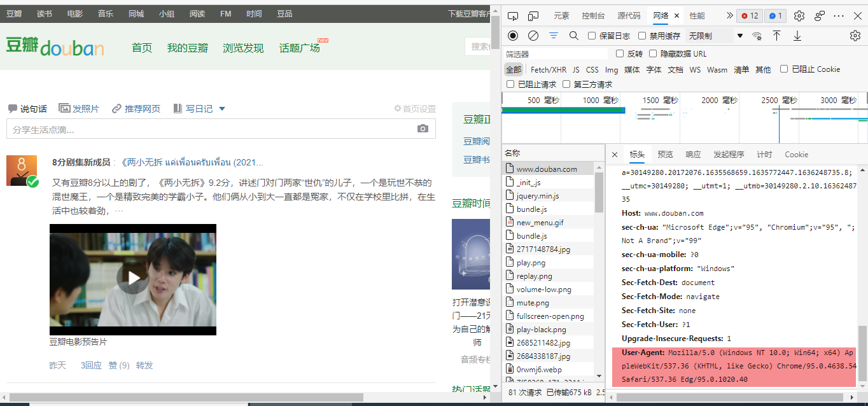Open the hidden DevTools tabs chevron
Image resolution: width=868 pixels, height=406 pixels.
pos(731,15)
